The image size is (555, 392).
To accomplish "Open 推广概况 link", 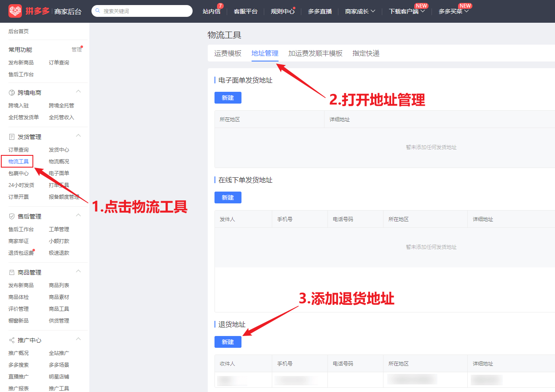I will pos(19,353).
